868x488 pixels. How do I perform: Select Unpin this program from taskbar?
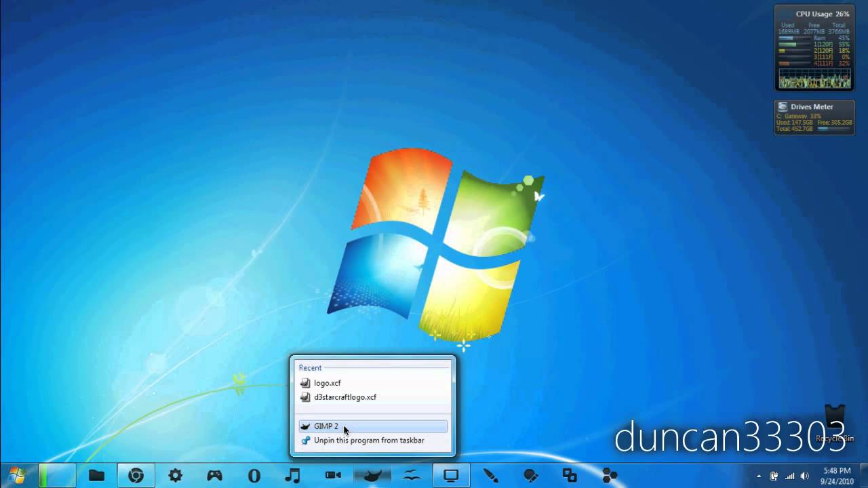(373, 441)
